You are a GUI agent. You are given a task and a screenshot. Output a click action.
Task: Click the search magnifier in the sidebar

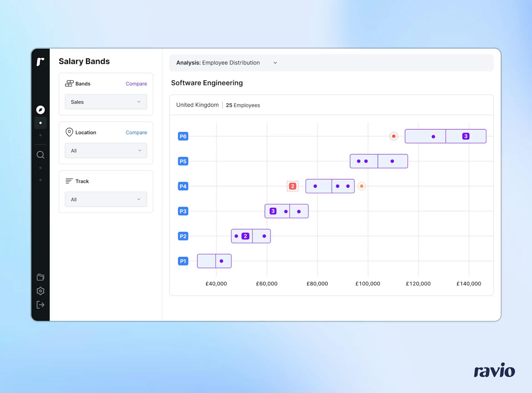pos(40,155)
